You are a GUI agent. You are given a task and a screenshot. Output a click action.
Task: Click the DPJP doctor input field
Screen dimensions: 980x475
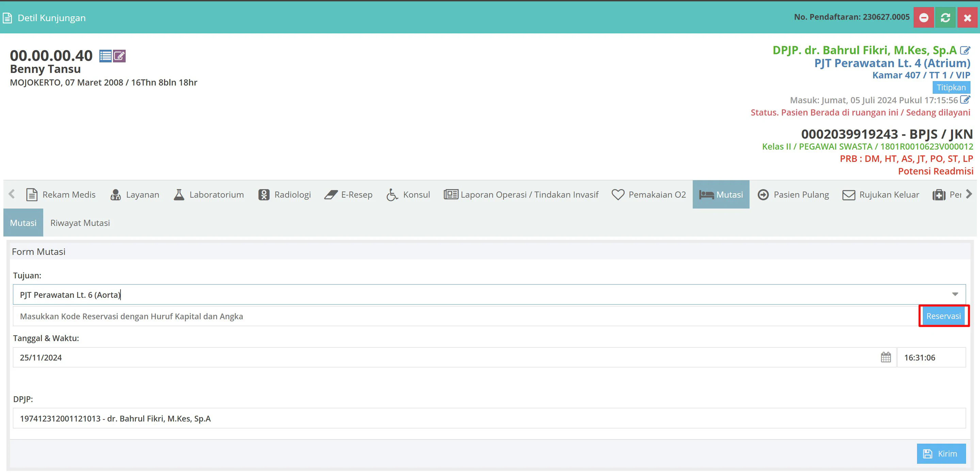point(489,418)
